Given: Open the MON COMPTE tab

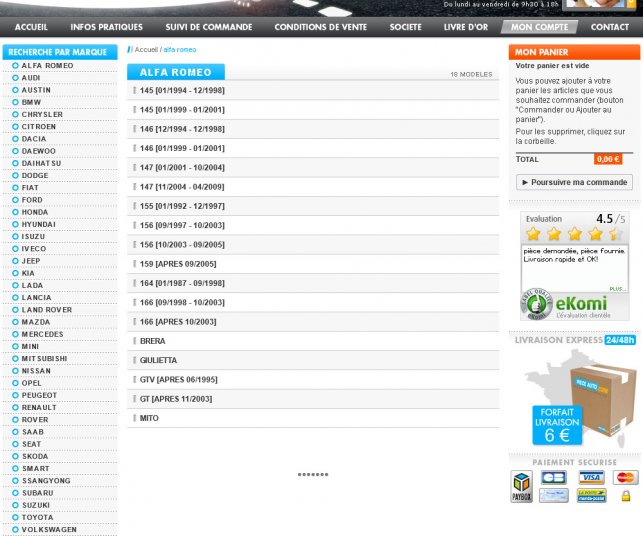Looking at the screenshot, I should click(539, 27).
